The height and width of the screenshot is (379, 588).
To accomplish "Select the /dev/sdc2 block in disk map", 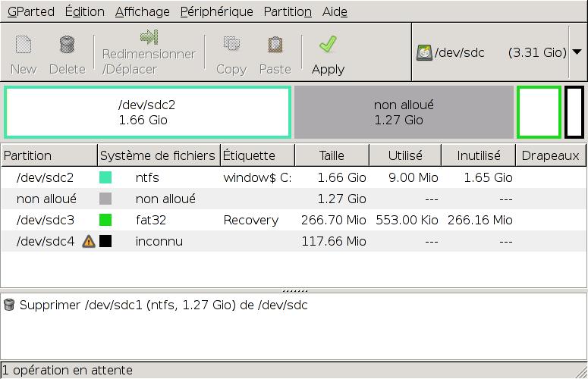I will (x=147, y=112).
